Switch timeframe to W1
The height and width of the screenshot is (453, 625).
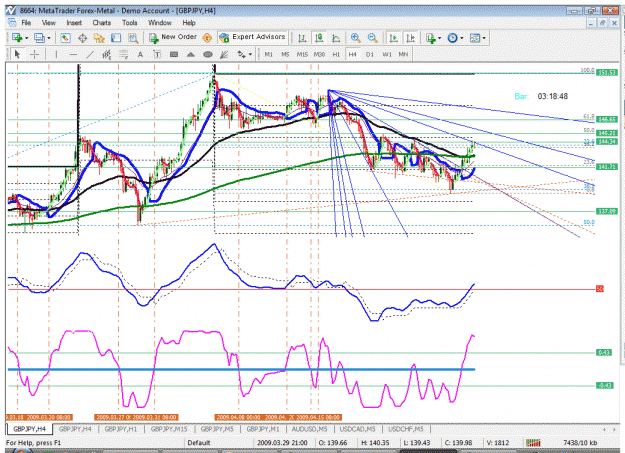pyautogui.click(x=387, y=54)
